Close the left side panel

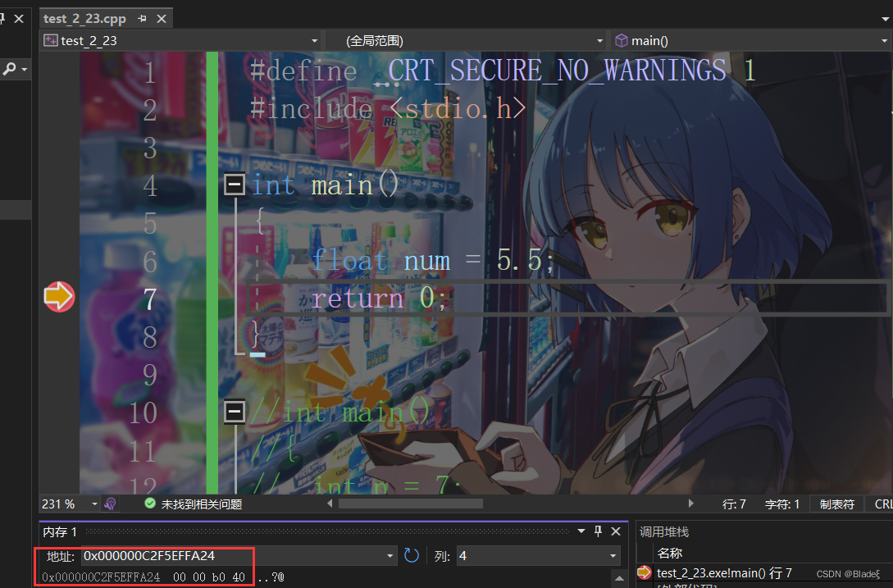point(19,19)
